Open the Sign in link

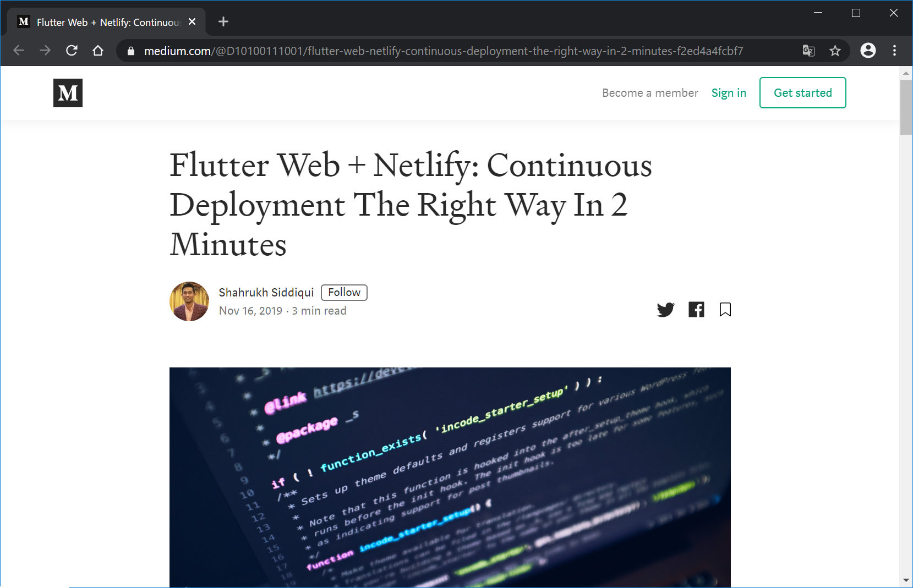(729, 93)
